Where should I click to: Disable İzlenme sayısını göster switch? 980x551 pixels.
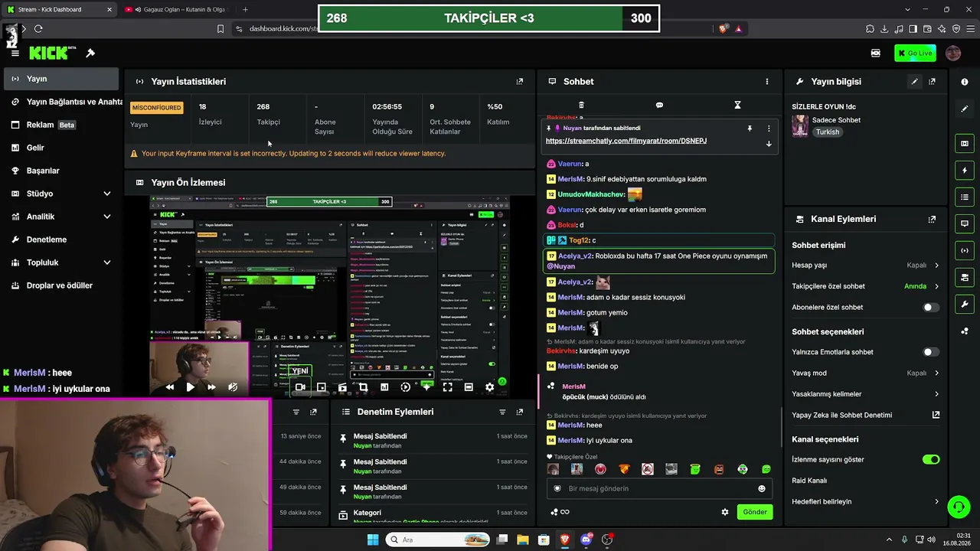[931, 459]
